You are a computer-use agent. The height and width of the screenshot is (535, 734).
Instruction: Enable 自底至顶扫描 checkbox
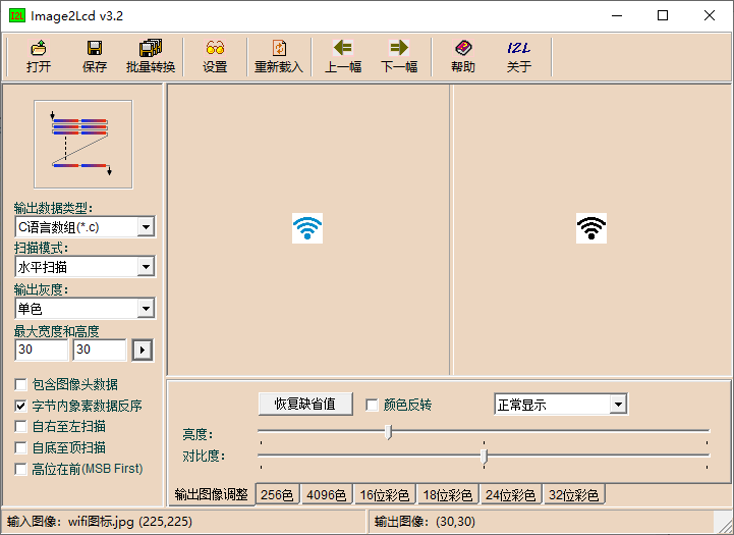tap(21, 448)
